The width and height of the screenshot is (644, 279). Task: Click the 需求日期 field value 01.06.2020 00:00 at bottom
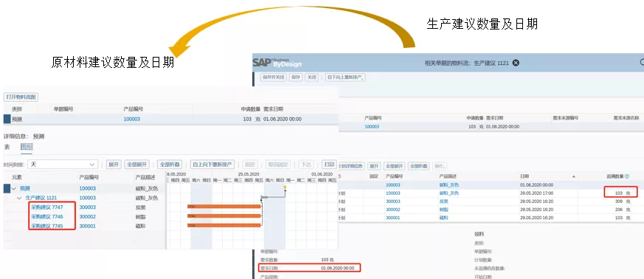pyautogui.click(x=337, y=268)
